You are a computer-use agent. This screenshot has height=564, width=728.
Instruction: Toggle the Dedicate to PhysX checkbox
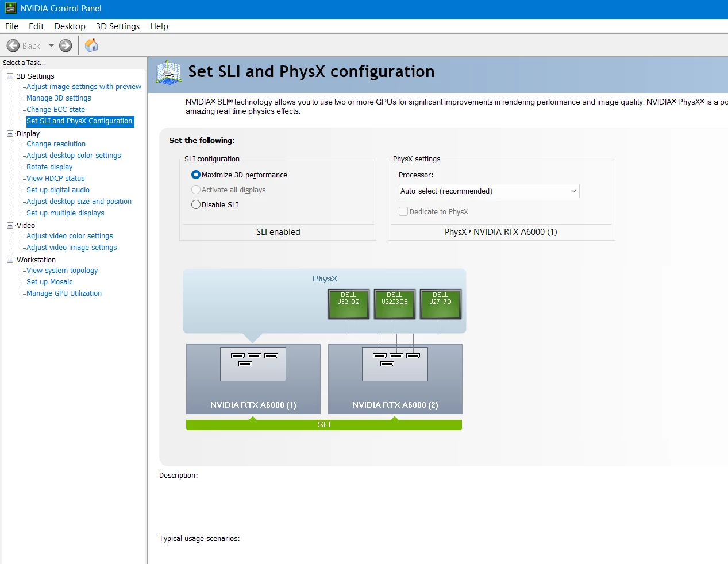(x=403, y=211)
